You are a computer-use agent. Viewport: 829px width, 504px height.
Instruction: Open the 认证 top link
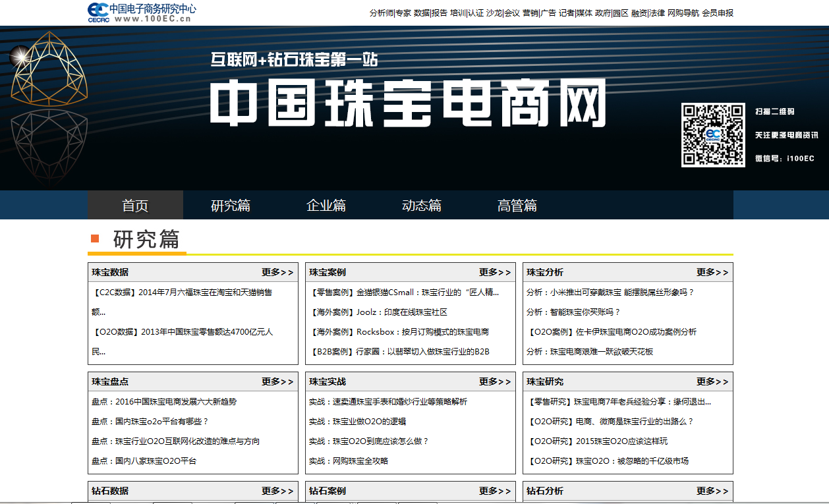[x=476, y=13]
